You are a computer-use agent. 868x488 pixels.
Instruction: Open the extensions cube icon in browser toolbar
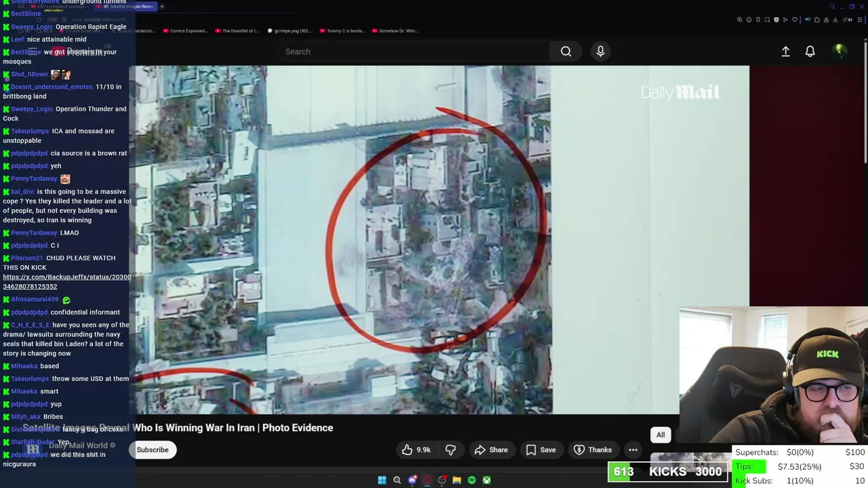[x=817, y=20]
